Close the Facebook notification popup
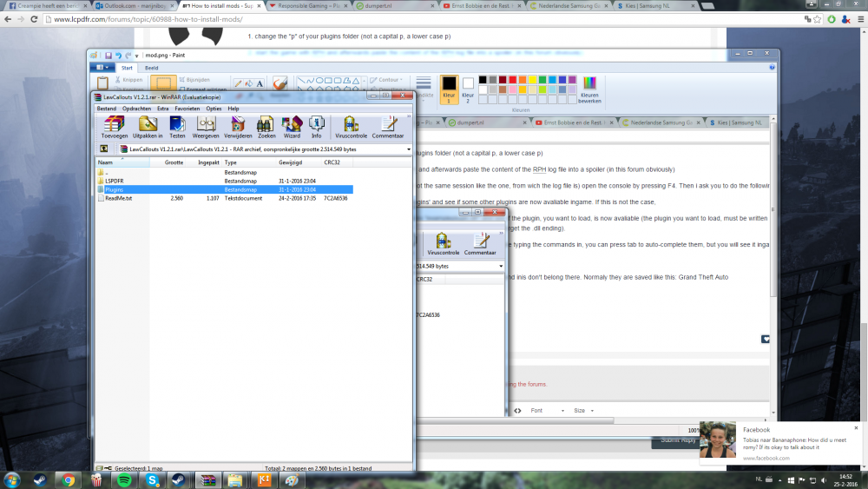 (856, 427)
